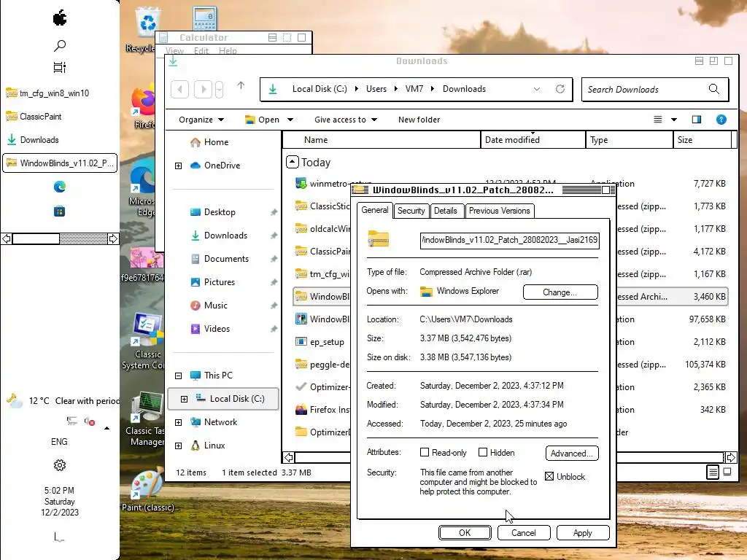747x560 pixels.
Task: Switch to the General tab
Action: coord(374,210)
